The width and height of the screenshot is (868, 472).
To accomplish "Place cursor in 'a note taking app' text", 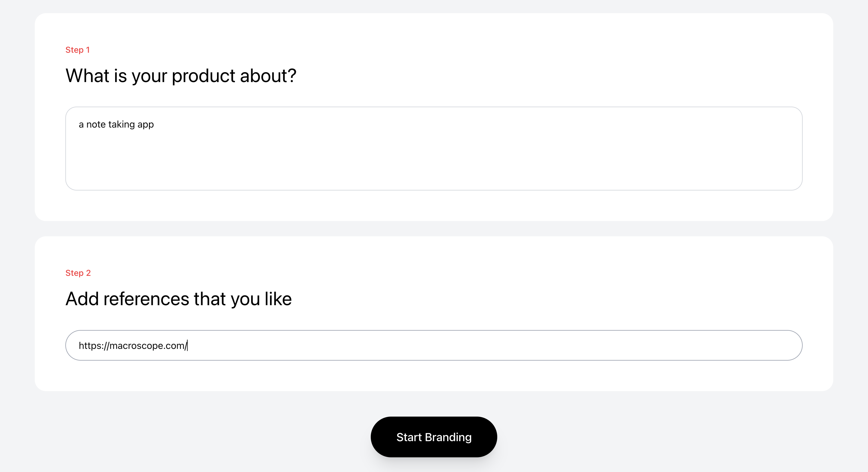I will click(x=116, y=125).
